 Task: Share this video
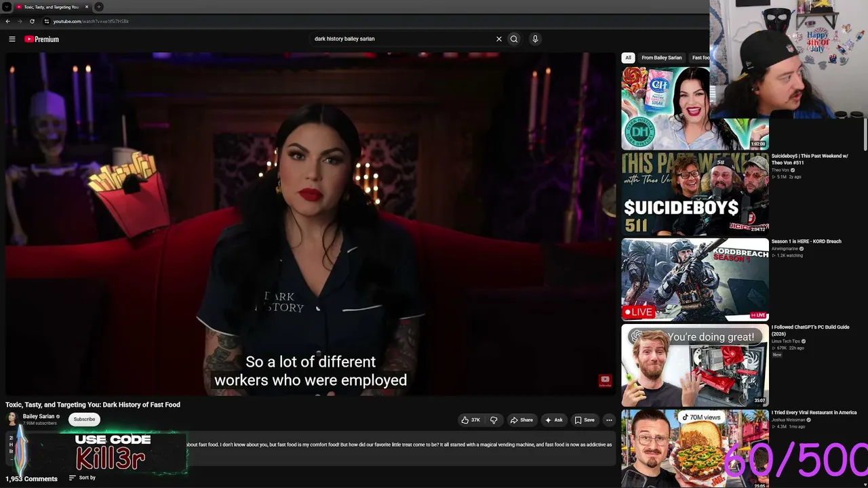click(521, 420)
